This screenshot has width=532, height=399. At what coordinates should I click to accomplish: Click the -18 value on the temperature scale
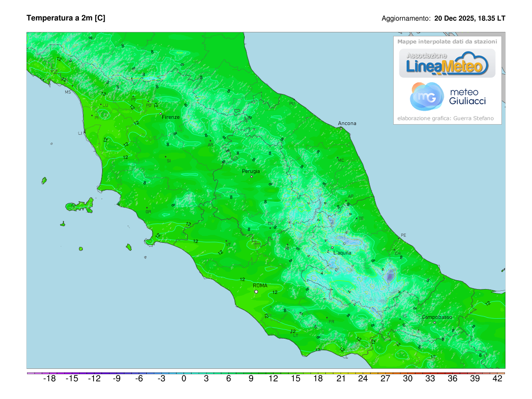tap(49, 379)
